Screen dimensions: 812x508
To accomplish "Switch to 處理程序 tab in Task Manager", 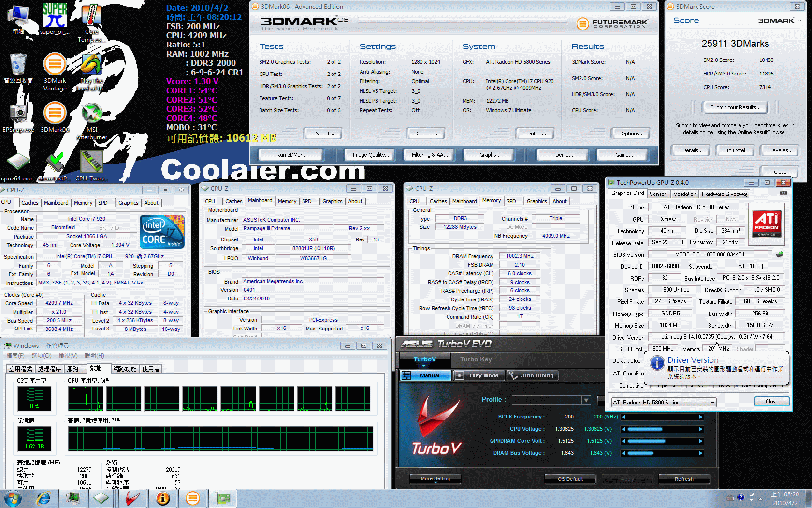I will point(50,369).
